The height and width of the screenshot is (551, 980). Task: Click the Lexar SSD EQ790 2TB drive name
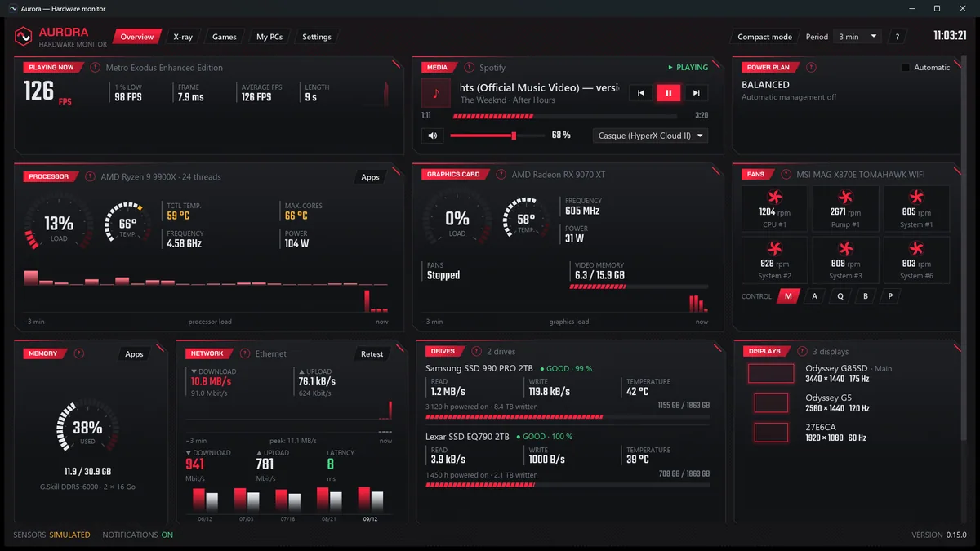[x=467, y=437]
